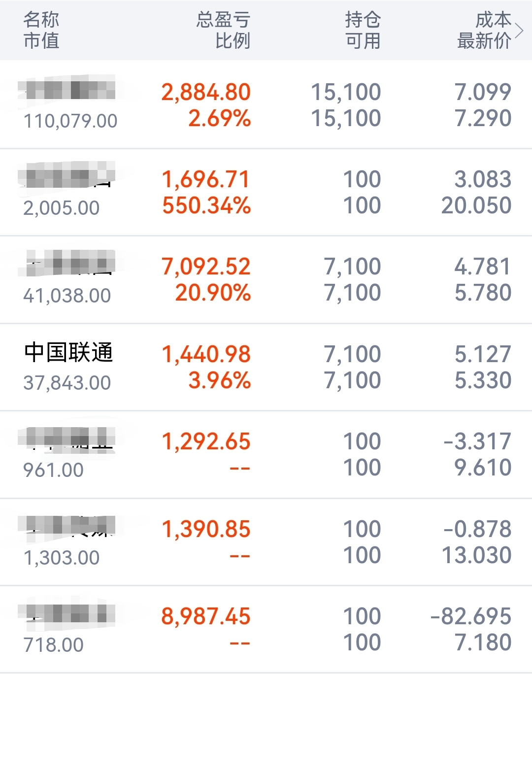
Task: Tap the 20.050 latest price
Action: click(476, 205)
